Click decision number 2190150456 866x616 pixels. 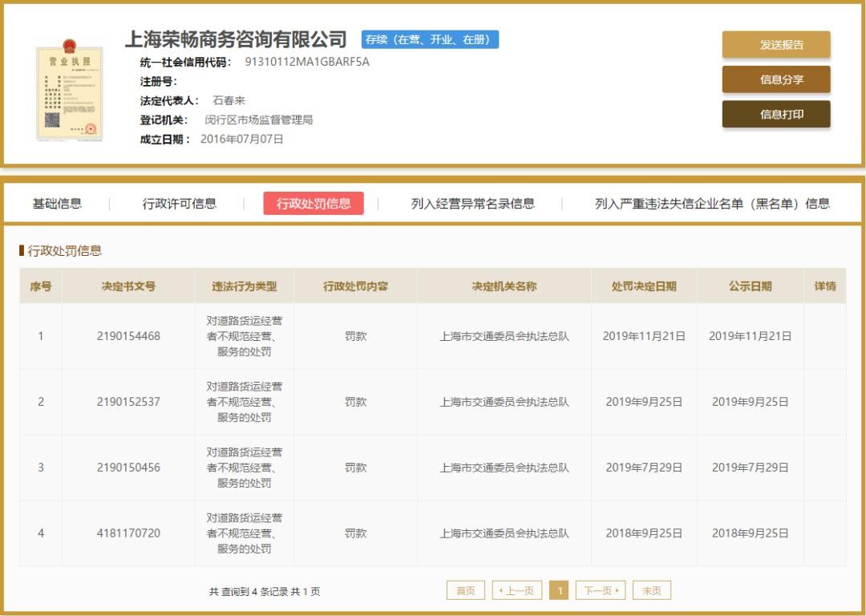[x=128, y=468]
